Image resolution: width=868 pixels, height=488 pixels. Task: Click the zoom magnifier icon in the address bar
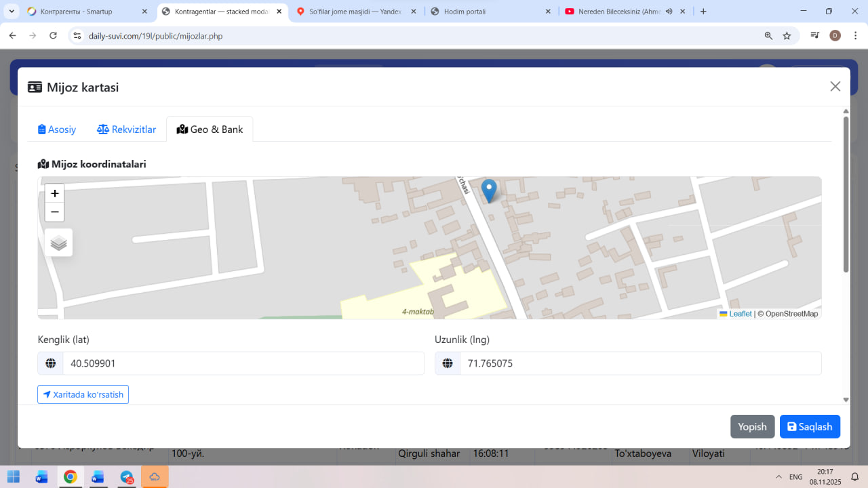click(x=768, y=36)
